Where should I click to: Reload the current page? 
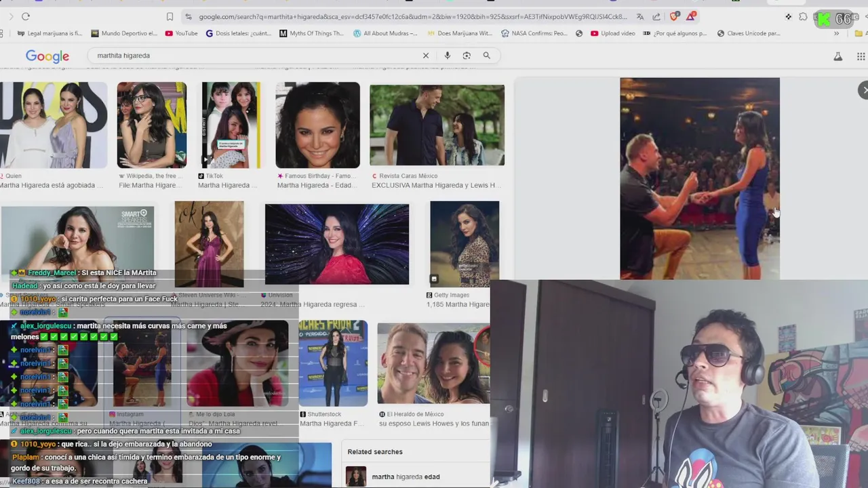pos(26,16)
